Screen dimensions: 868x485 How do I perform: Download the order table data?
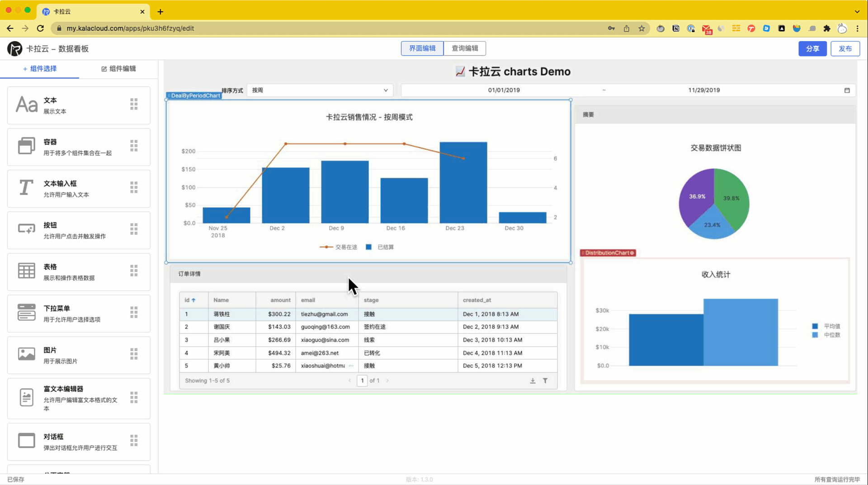tap(533, 380)
